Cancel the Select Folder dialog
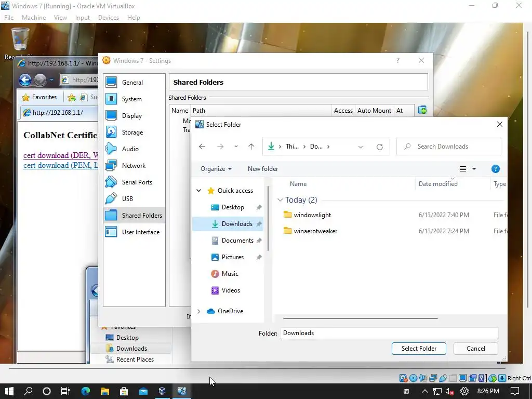This screenshot has width=532, height=399. pyautogui.click(x=476, y=349)
